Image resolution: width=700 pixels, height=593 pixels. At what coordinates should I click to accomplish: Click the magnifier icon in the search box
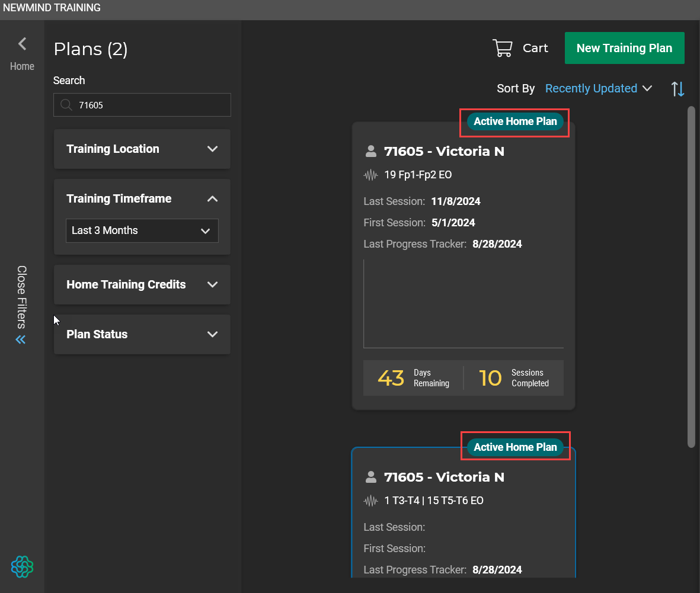point(66,105)
